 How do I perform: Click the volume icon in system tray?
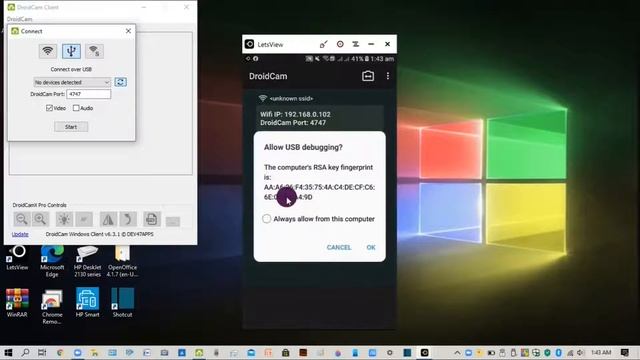point(580,353)
